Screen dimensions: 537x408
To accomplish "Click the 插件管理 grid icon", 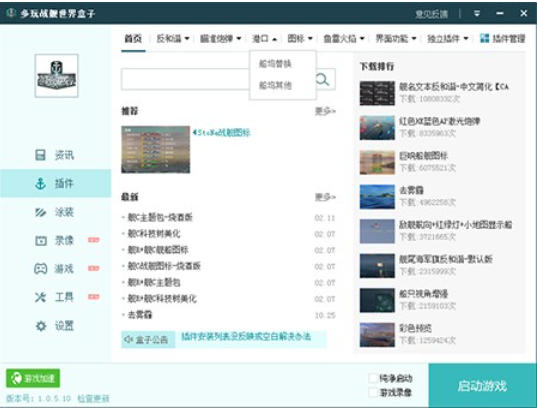I will click(484, 38).
